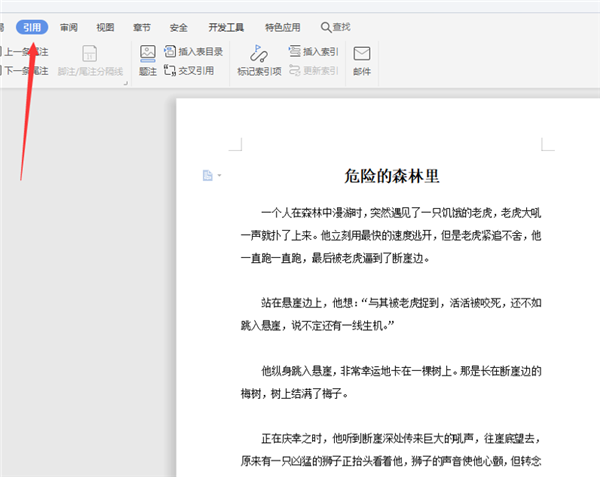Go to the 安全 tab
The width and height of the screenshot is (600, 477).
(x=179, y=27)
